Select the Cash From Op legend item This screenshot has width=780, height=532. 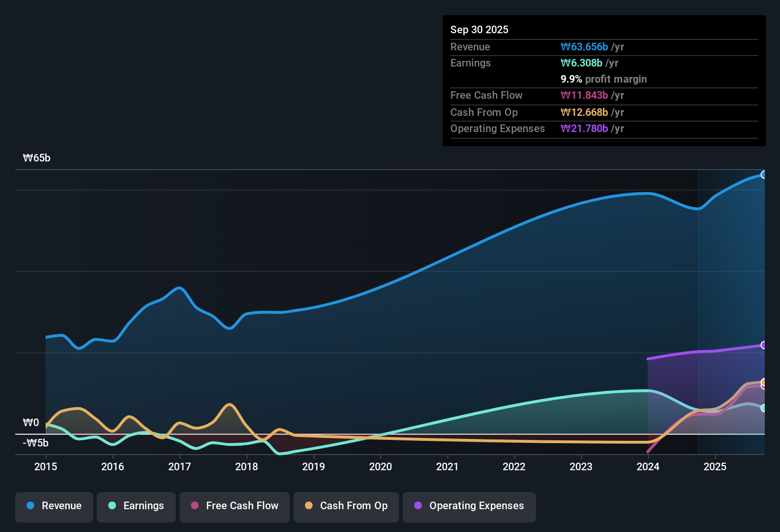click(x=346, y=506)
